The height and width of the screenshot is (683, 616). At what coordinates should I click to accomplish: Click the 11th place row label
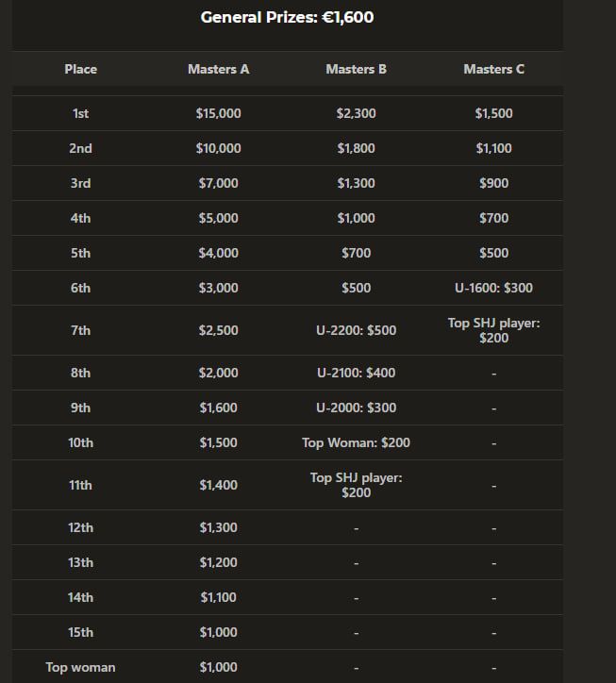point(80,485)
